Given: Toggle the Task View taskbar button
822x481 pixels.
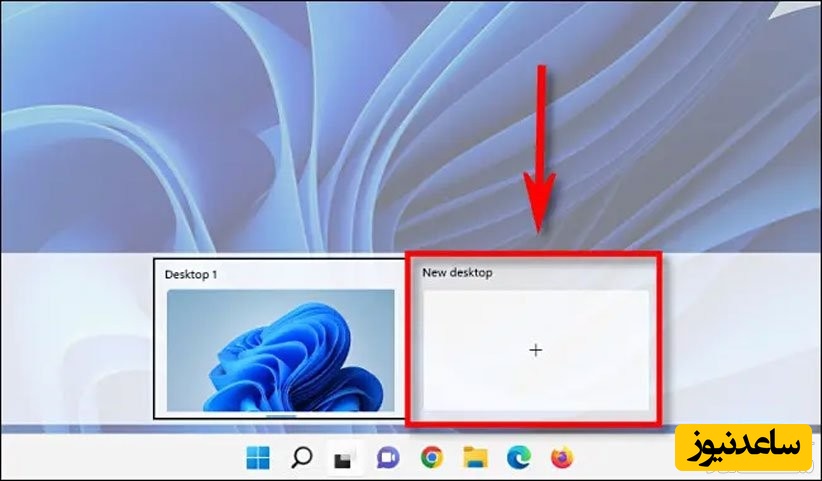Looking at the screenshot, I should pyautogui.click(x=344, y=458).
